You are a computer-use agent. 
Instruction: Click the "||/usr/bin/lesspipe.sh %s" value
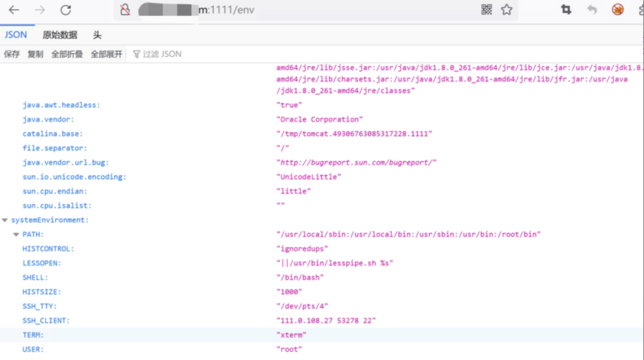(335, 263)
